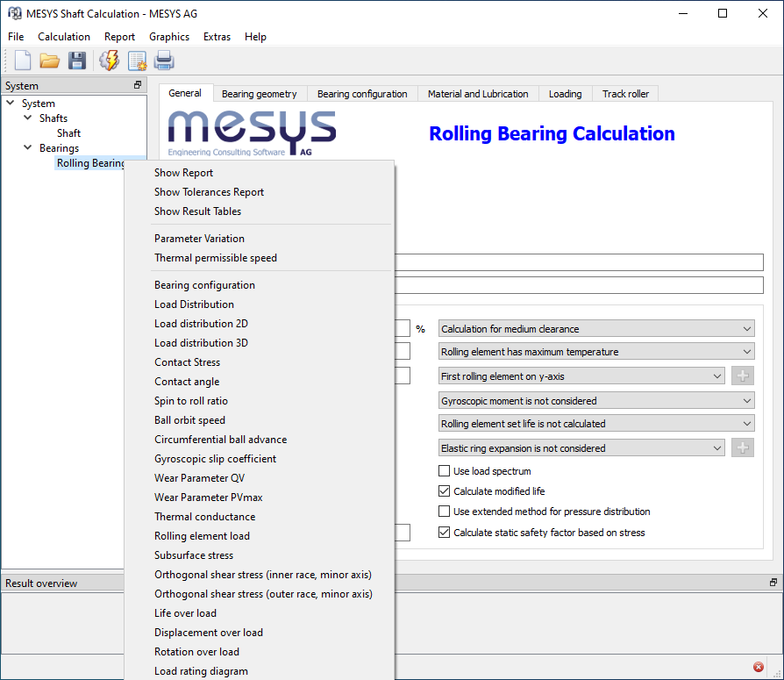This screenshot has height=680, width=784.
Task: Choose Show Tolerances Report in context menu
Action: pos(209,192)
